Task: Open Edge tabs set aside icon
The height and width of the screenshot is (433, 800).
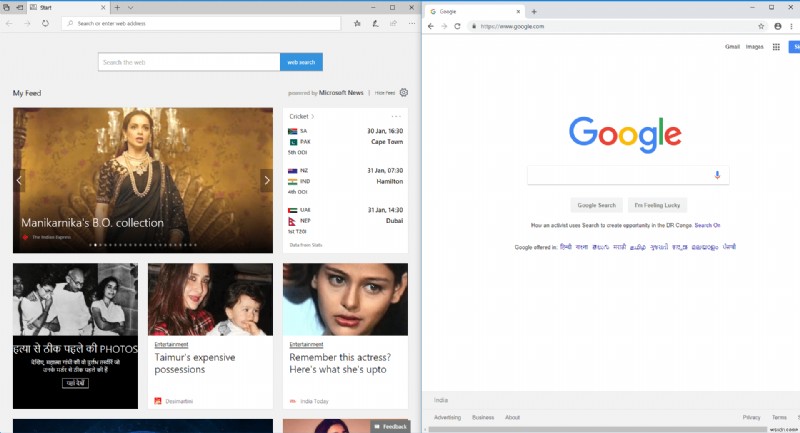Action: [x=6, y=8]
